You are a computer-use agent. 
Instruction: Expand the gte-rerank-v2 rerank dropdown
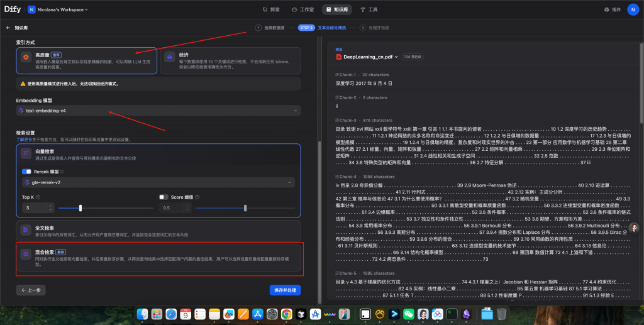[158, 182]
